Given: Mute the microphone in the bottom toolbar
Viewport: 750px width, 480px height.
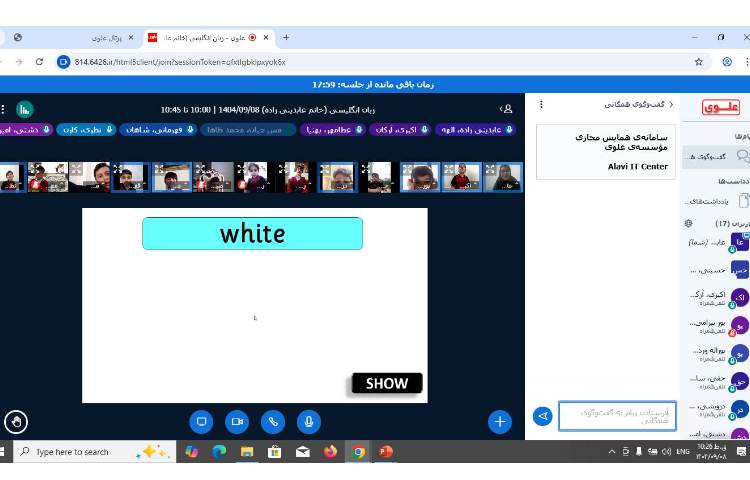Looking at the screenshot, I should click(309, 422).
